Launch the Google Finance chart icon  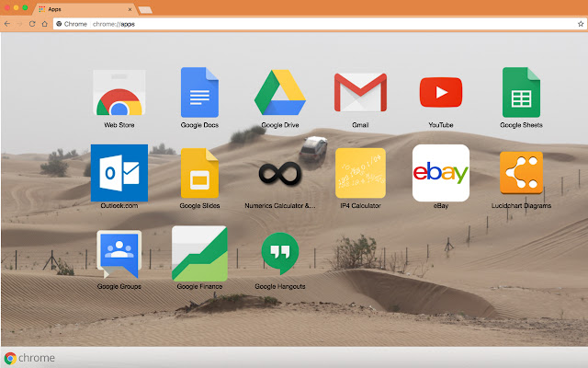pyautogui.click(x=199, y=254)
